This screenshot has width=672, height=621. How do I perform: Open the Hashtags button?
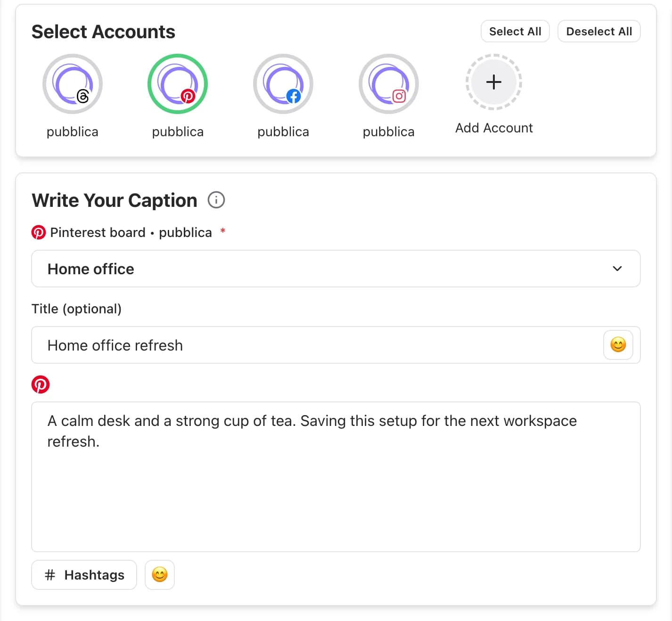(x=84, y=575)
